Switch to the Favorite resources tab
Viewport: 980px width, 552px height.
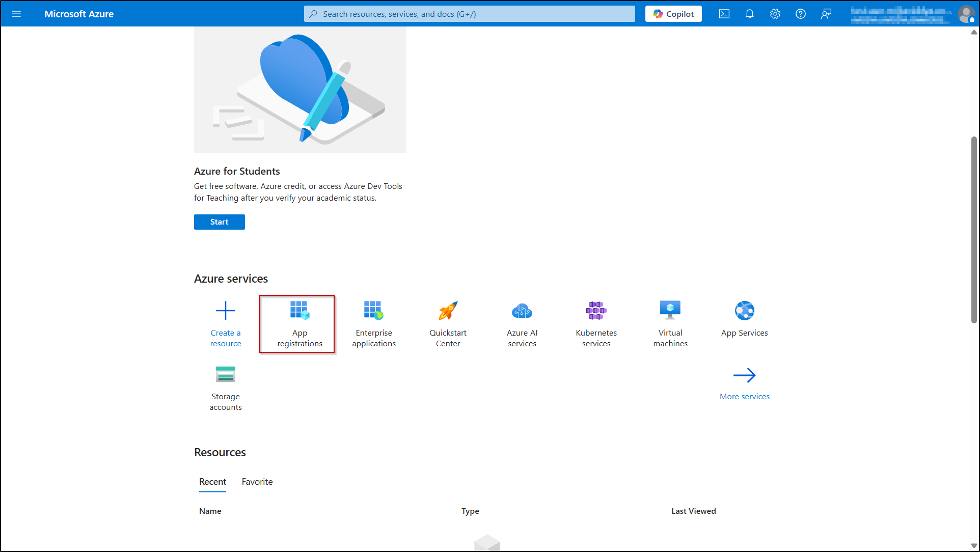257,482
